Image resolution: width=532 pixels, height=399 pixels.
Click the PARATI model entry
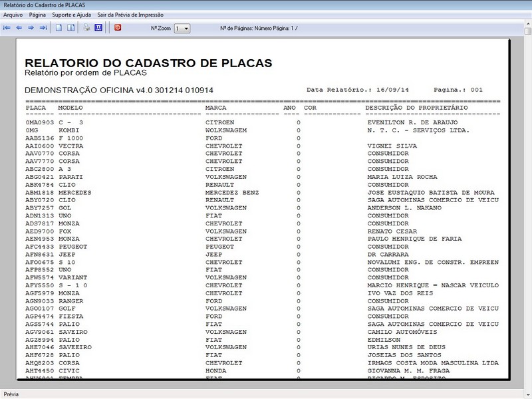tap(71, 177)
